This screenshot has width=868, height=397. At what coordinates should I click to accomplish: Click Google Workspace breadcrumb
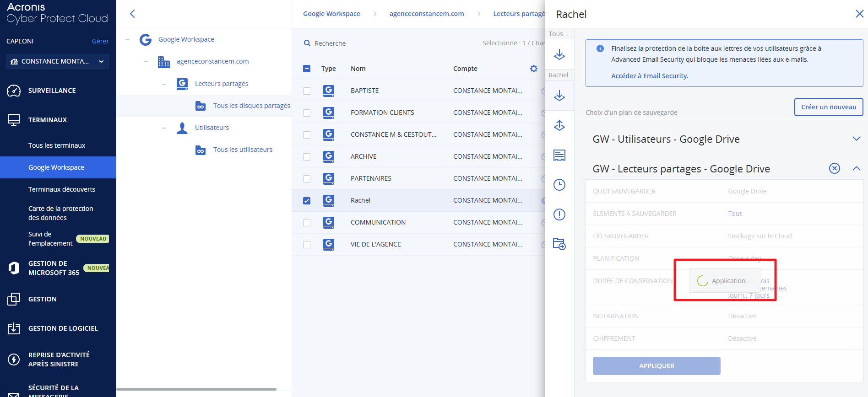[331, 14]
